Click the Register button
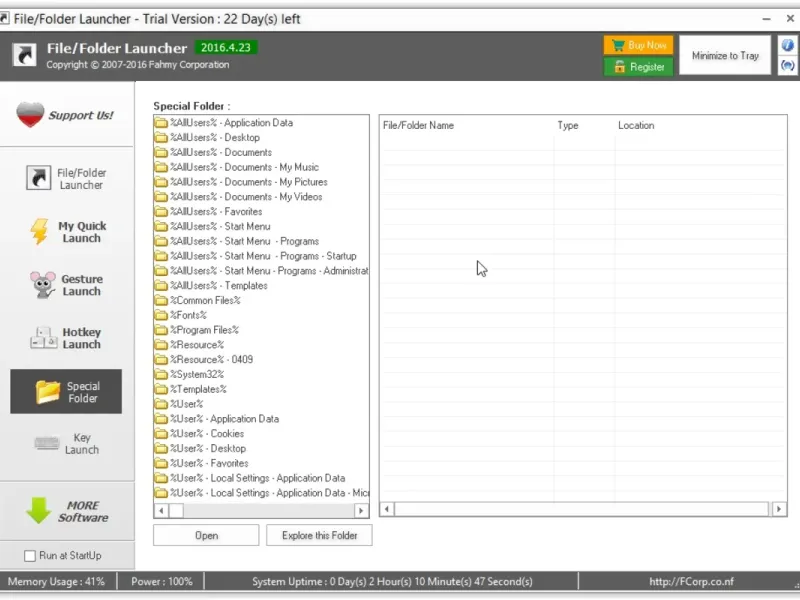Screen dimensions: 800x600 click(x=638, y=67)
